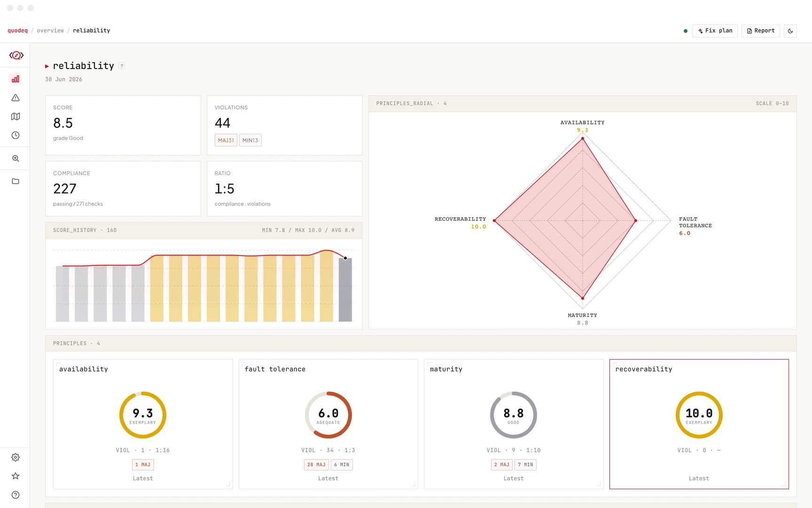The height and width of the screenshot is (508, 812).
Task: Open the bar chart dashboard sidebar icon
Action: pyautogui.click(x=16, y=79)
